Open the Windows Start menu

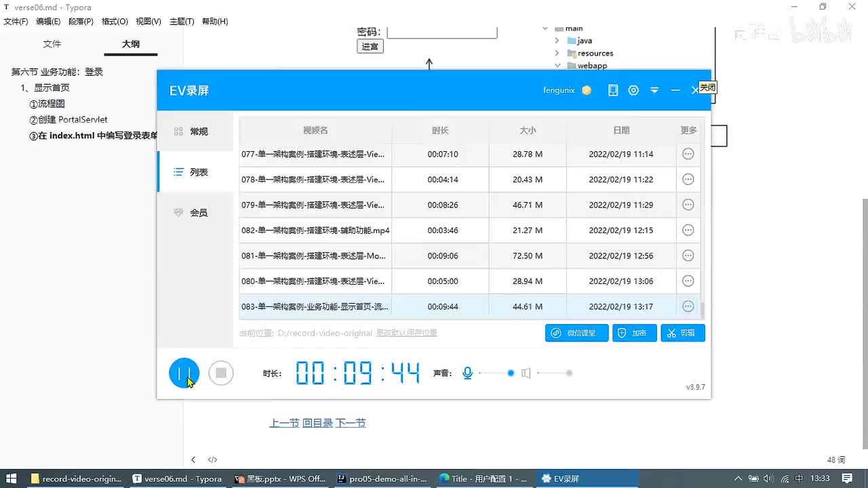(x=12, y=479)
